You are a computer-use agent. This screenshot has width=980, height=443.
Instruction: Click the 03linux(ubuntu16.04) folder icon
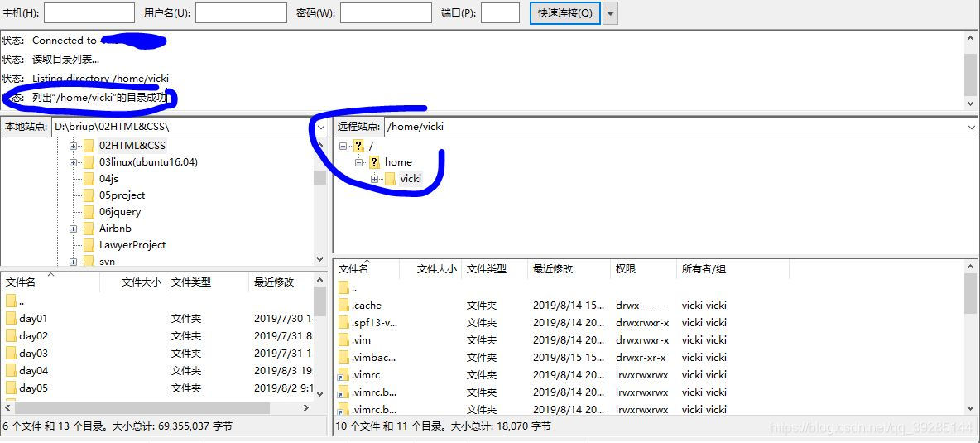pyautogui.click(x=89, y=161)
